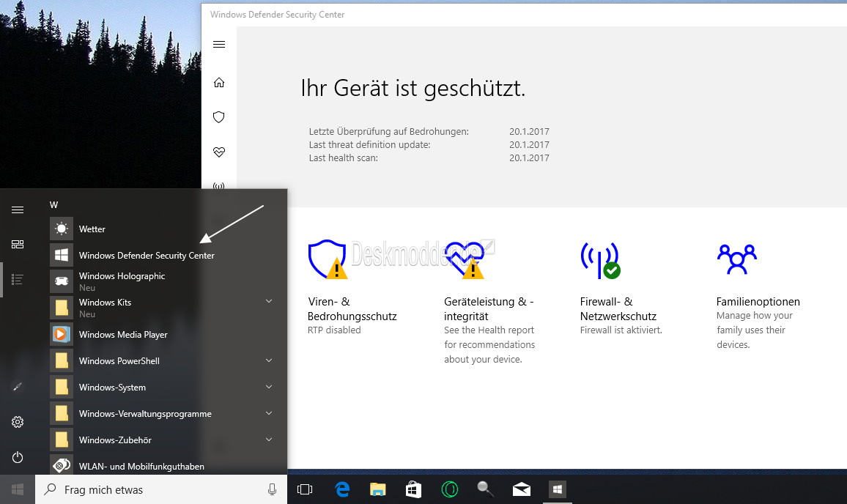Viewport: 847px width, 504px height.
Task: Open the Viren- & Bedrohungsschutz shield tile icon
Action: pos(328,259)
